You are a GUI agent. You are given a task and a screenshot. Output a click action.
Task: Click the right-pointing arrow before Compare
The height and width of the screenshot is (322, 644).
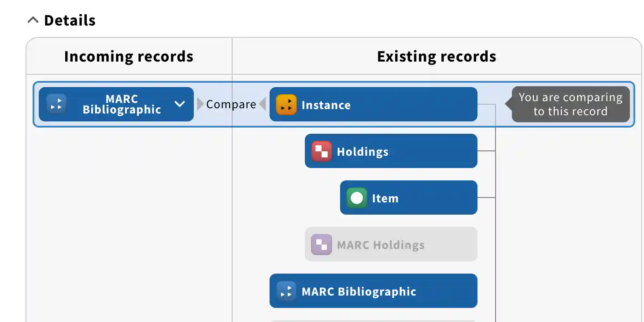[200, 104]
